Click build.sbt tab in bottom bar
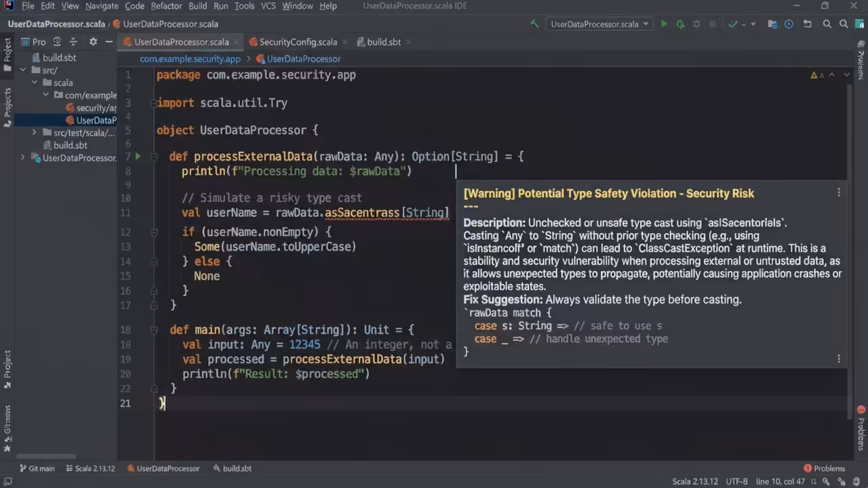Image resolution: width=868 pixels, height=488 pixels. pyautogui.click(x=231, y=468)
